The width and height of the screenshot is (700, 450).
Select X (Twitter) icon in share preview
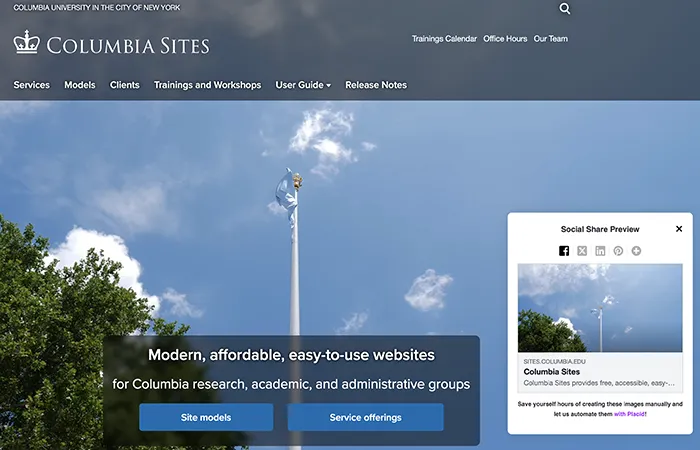[x=582, y=251]
